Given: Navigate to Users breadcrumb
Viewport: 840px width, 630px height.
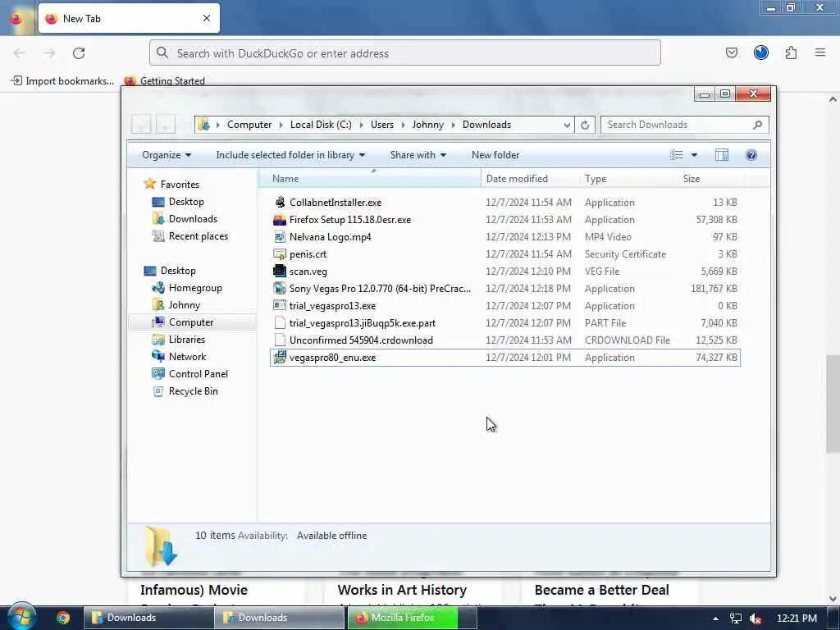Looking at the screenshot, I should click(382, 125).
